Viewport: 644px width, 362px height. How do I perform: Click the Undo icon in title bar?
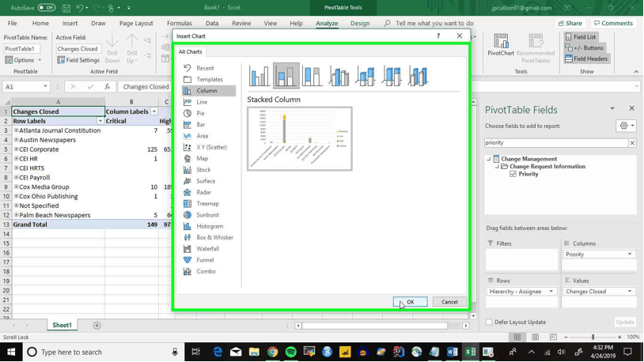click(x=80, y=8)
